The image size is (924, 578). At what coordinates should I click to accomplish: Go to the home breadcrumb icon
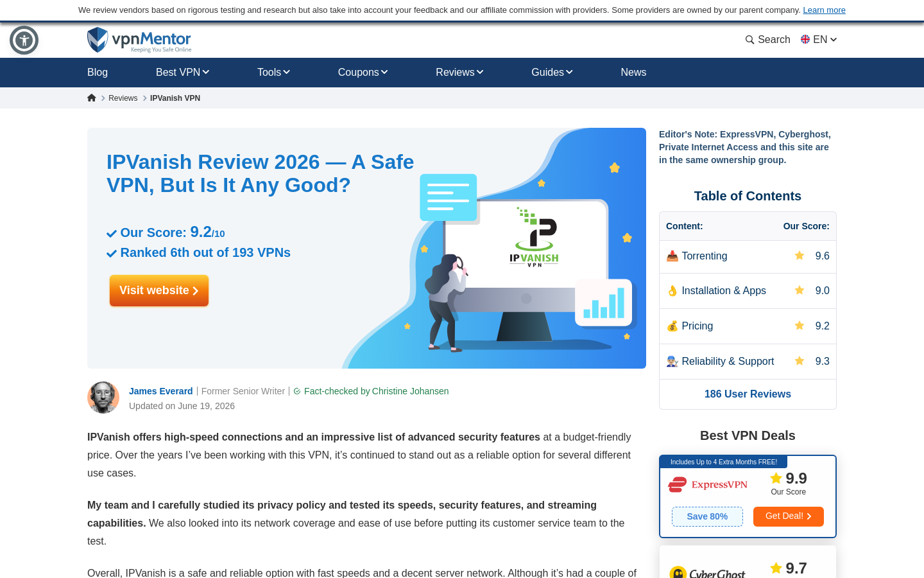(92, 98)
